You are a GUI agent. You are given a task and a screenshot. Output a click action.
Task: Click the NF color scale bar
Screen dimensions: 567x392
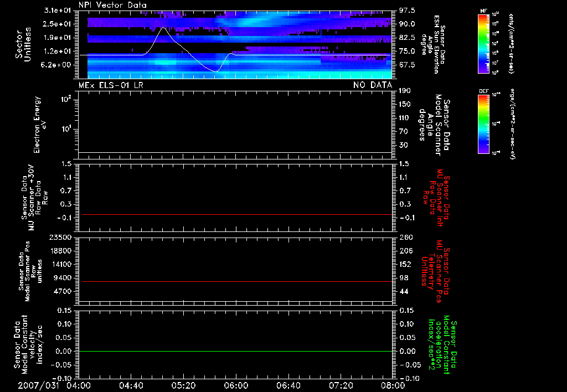(x=484, y=43)
